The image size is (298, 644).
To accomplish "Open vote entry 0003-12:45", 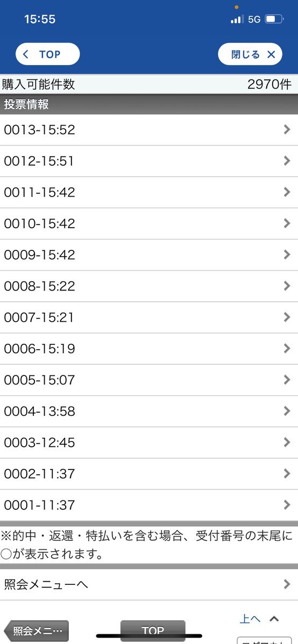I will point(149,443).
